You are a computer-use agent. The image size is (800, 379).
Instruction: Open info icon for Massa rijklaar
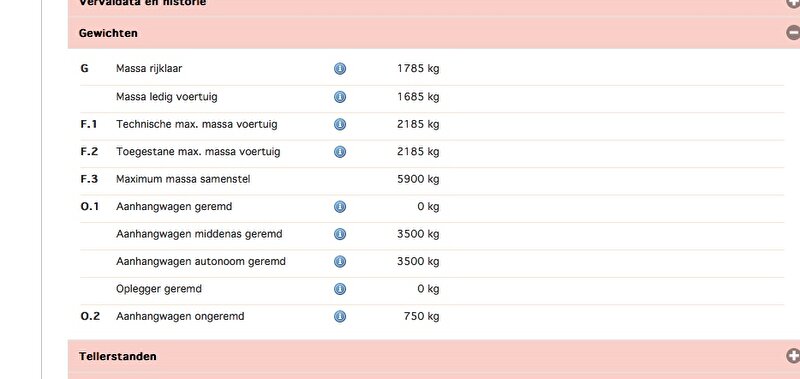click(x=340, y=68)
